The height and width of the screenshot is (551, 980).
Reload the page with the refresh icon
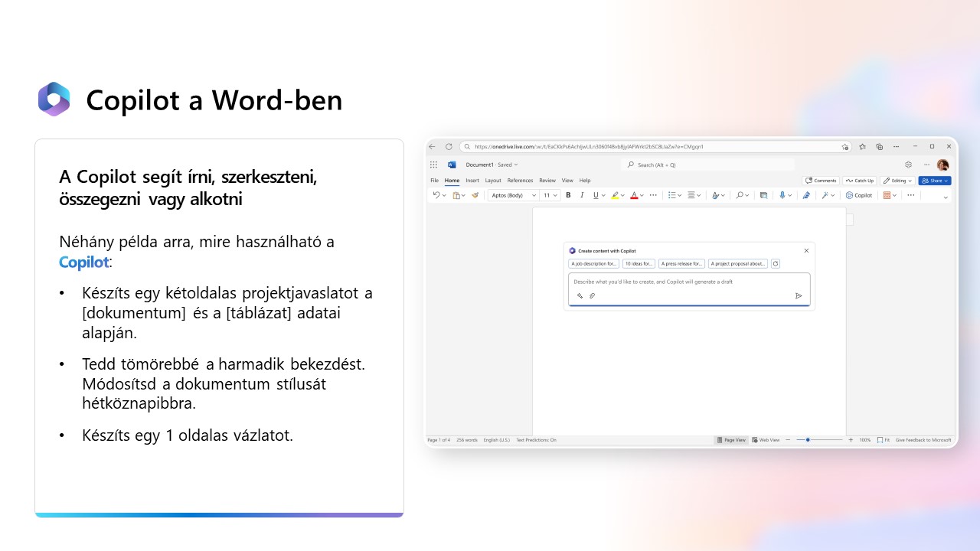coord(449,146)
